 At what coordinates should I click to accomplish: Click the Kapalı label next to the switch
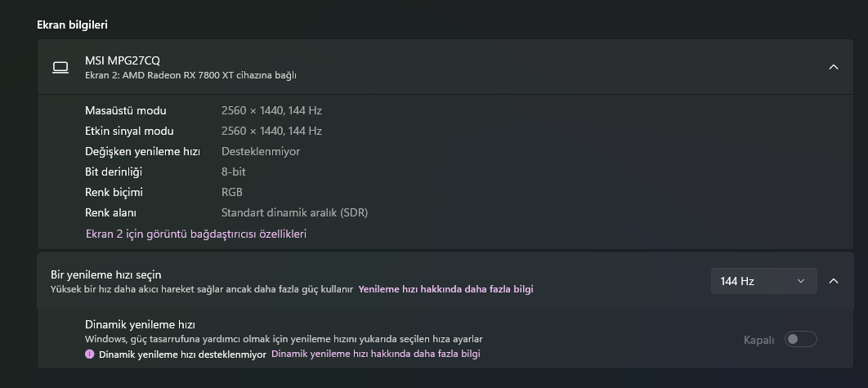pyautogui.click(x=758, y=340)
